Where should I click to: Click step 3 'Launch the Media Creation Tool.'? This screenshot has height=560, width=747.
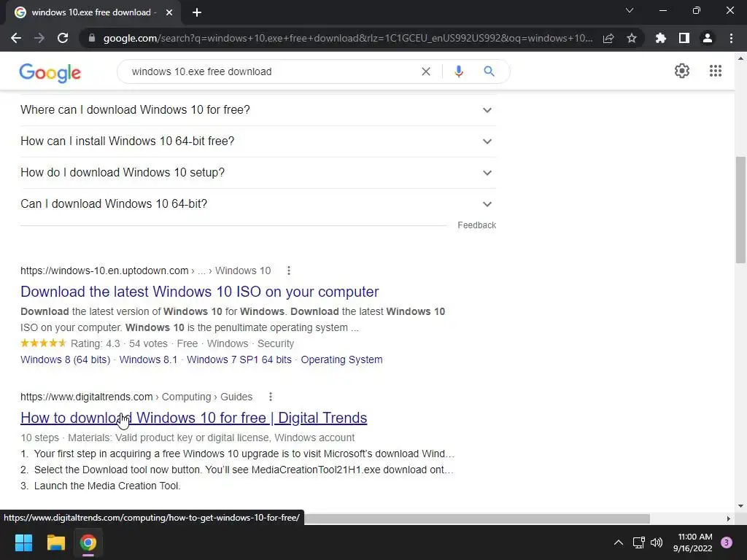coord(107,486)
